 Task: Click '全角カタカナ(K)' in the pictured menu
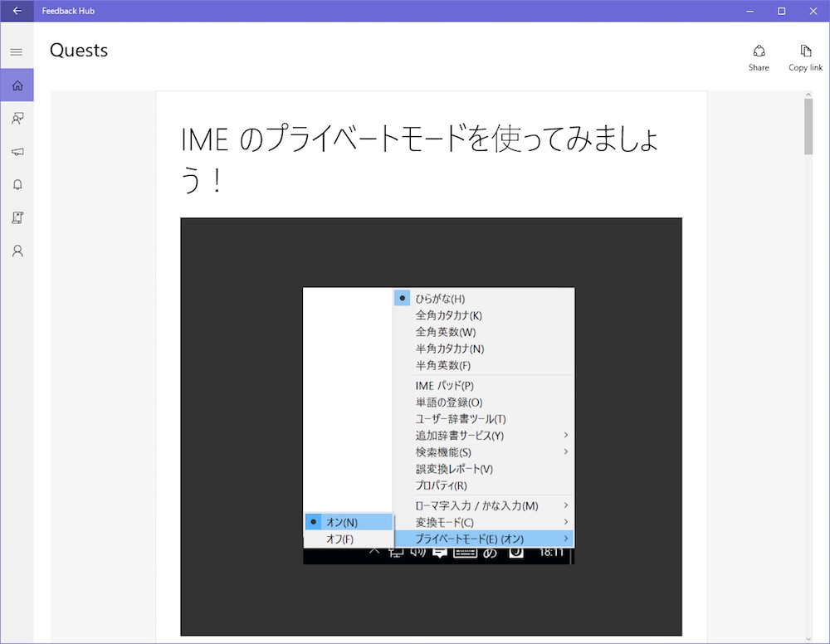(x=448, y=315)
